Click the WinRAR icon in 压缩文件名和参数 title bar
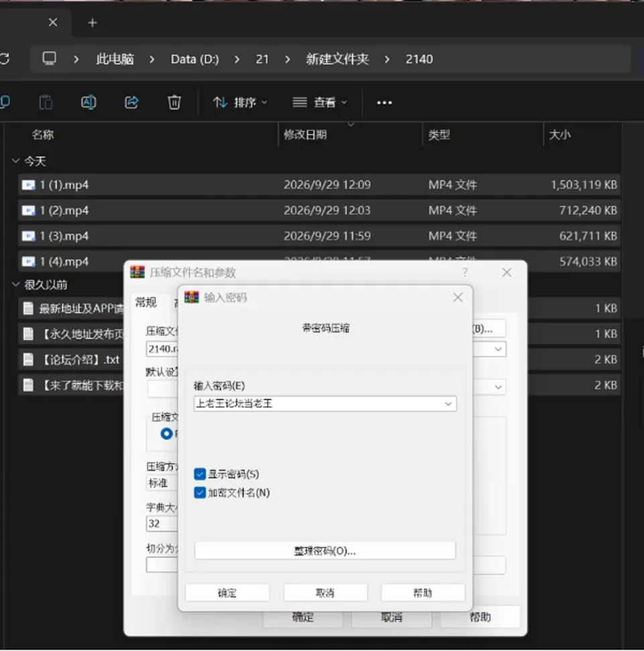Viewport: 644px width, 651px height. tap(138, 272)
